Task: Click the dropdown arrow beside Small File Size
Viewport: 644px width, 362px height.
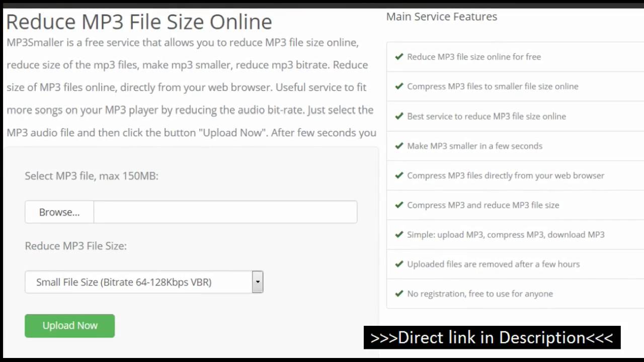Action: (x=258, y=282)
